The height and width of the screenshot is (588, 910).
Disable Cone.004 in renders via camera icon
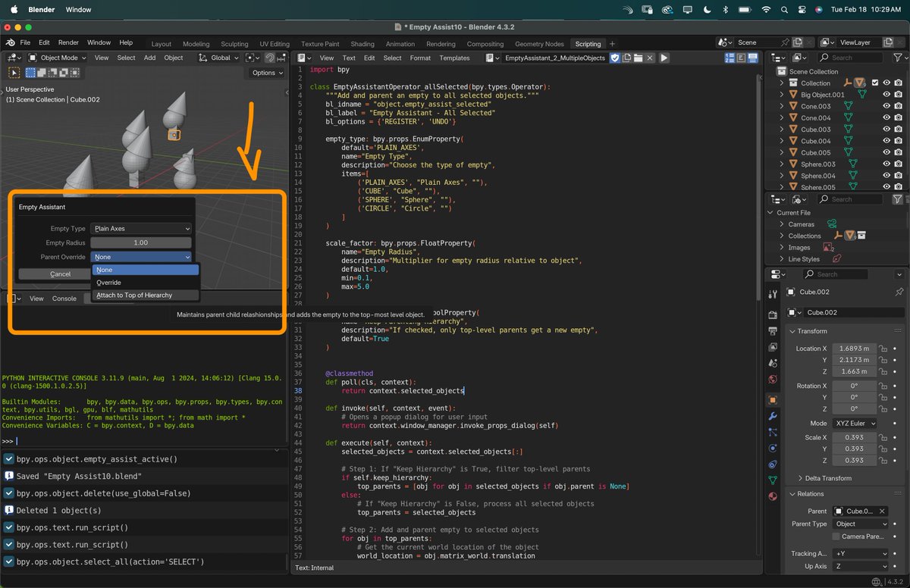click(x=900, y=117)
